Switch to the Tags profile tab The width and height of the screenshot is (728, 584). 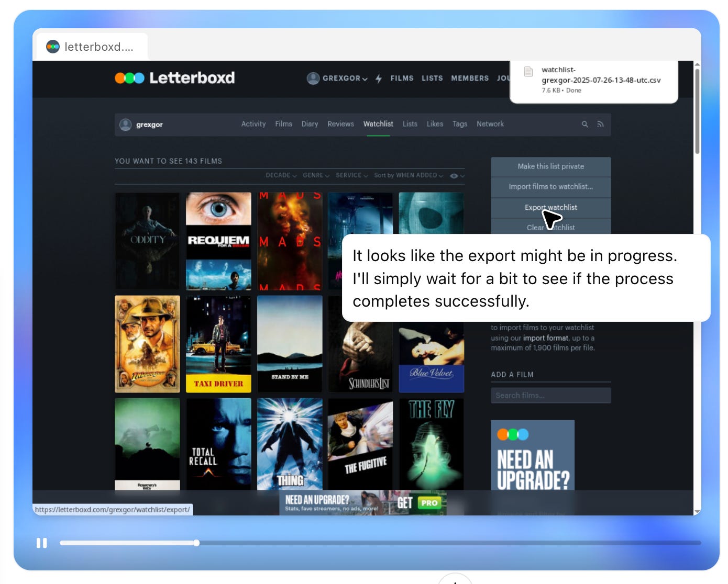coord(460,124)
